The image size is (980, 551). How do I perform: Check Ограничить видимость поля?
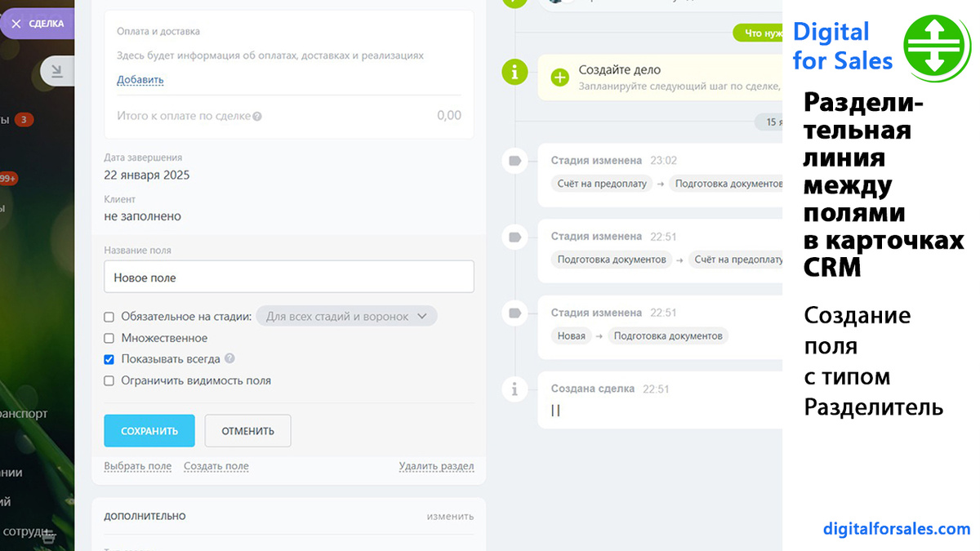[109, 380]
